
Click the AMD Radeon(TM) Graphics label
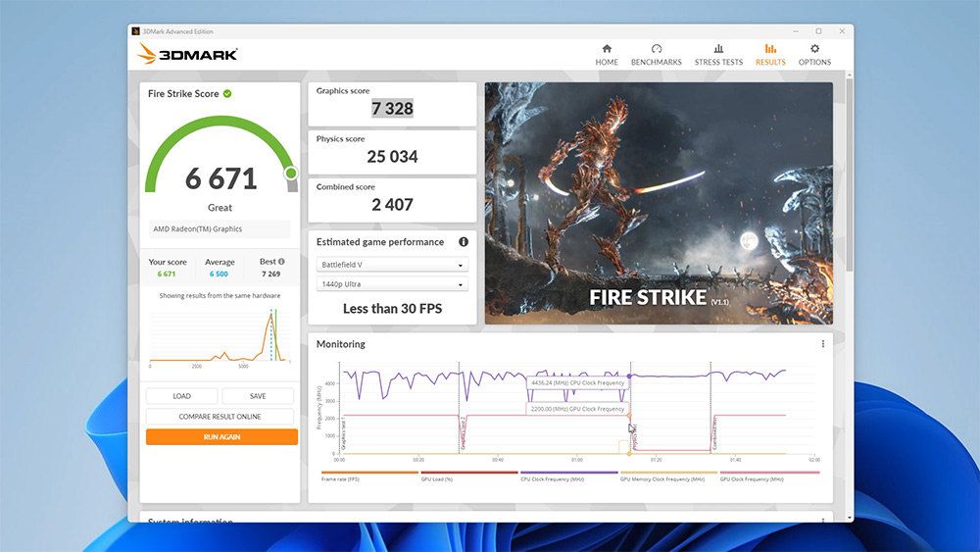(x=198, y=228)
